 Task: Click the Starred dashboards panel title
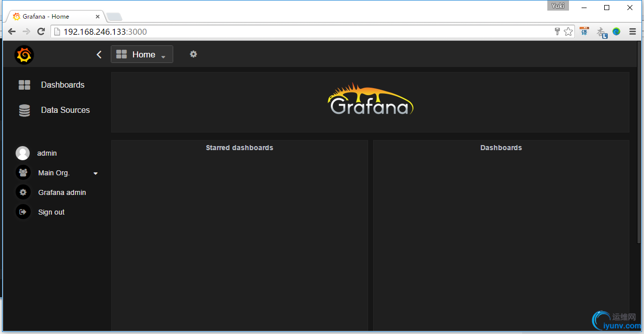click(x=240, y=148)
